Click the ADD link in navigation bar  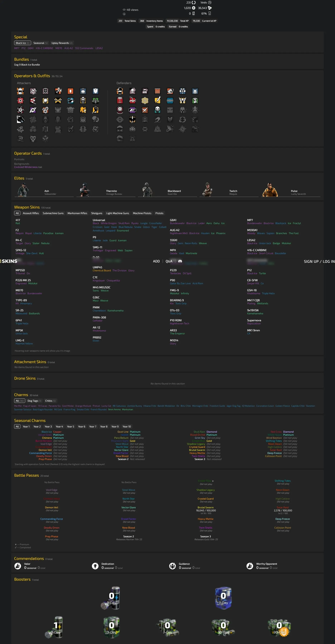click(156, 261)
